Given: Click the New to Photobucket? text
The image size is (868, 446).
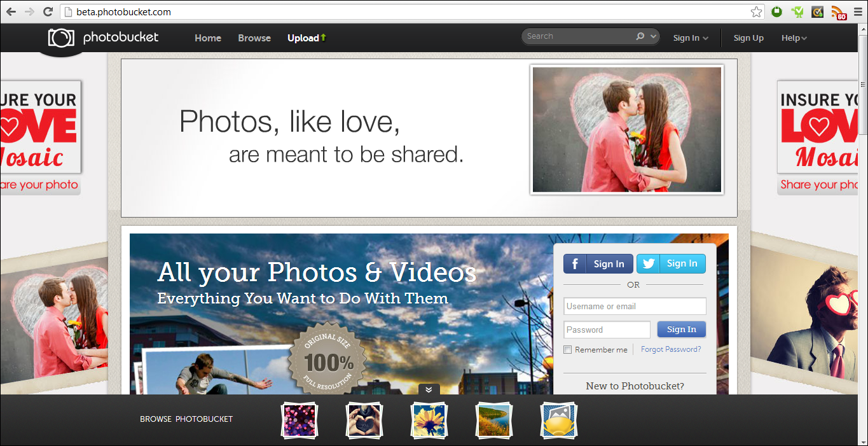Looking at the screenshot, I should 635,386.
